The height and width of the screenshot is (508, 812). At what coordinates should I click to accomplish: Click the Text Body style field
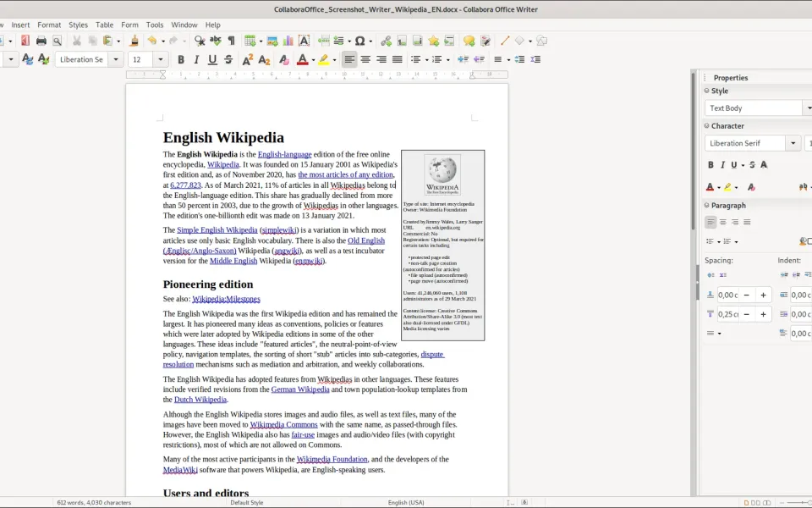point(754,108)
